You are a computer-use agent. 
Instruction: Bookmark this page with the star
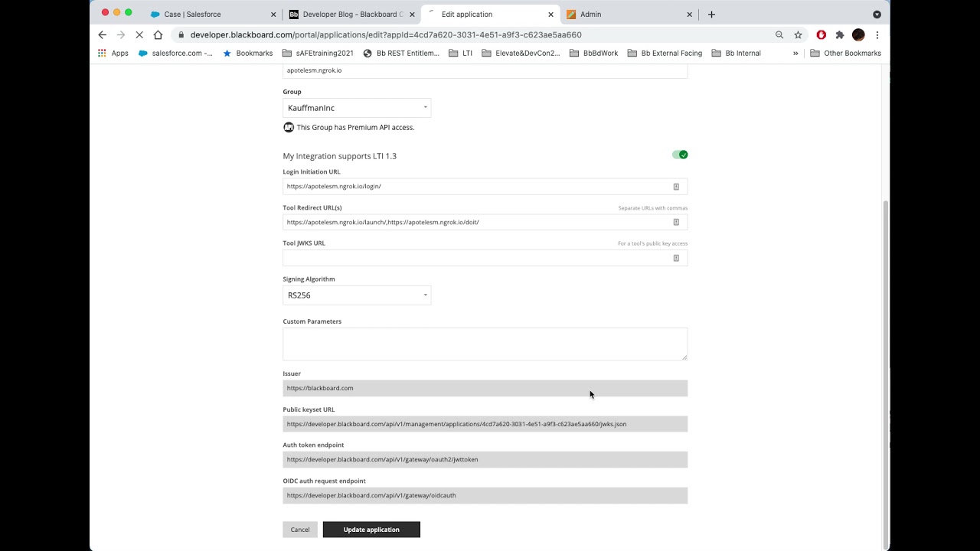pos(798,34)
